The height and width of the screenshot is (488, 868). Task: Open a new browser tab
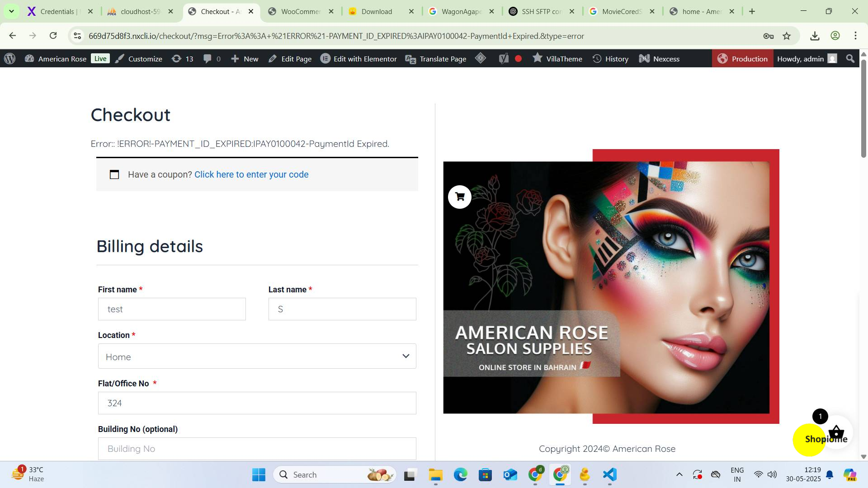pyautogui.click(x=752, y=11)
